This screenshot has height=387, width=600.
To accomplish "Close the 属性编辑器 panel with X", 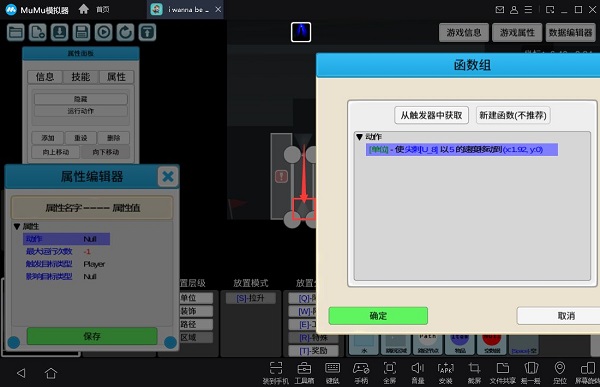I will tap(168, 176).
